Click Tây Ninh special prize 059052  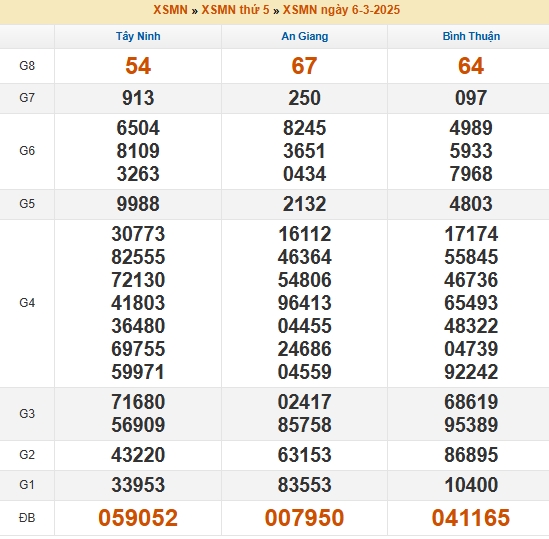coord(138,518)
